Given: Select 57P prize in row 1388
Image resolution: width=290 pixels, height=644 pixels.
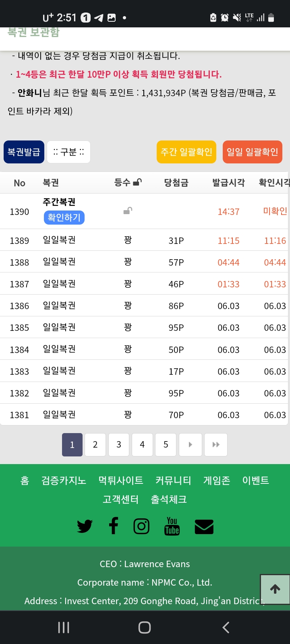Looking at the screenshot, I should click(x=176, y=262).
